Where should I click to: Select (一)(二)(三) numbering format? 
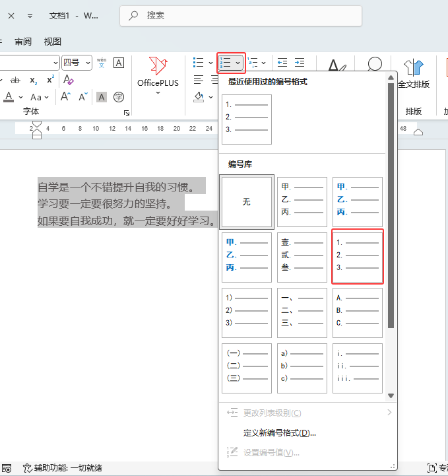[x=247, y=368]
